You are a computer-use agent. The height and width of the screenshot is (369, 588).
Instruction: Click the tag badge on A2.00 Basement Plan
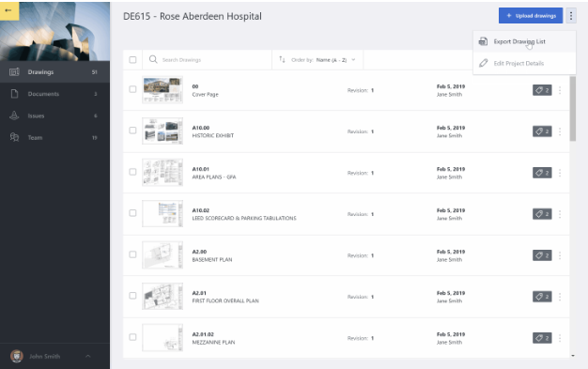542,255
